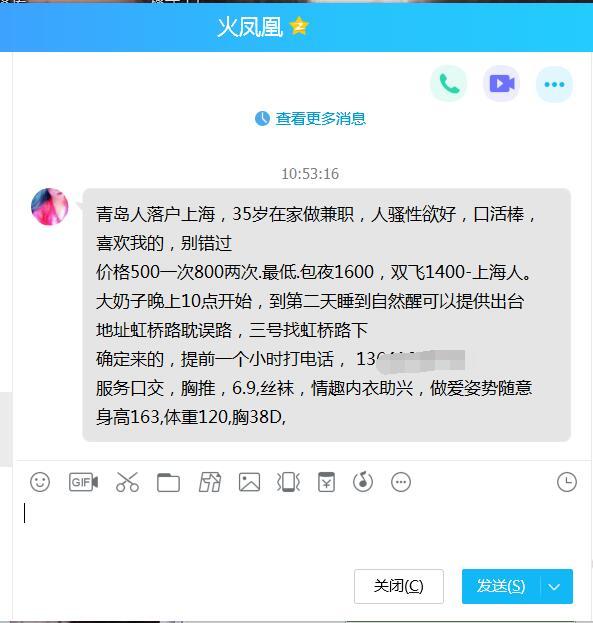
Task: Click the 发送(S) send button
Action: point(501,586)
